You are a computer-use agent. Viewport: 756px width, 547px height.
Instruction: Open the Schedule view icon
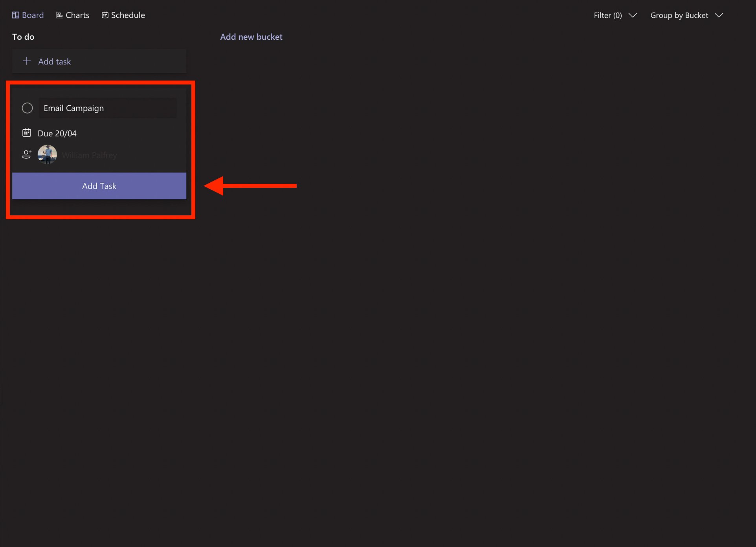point(105,15)
